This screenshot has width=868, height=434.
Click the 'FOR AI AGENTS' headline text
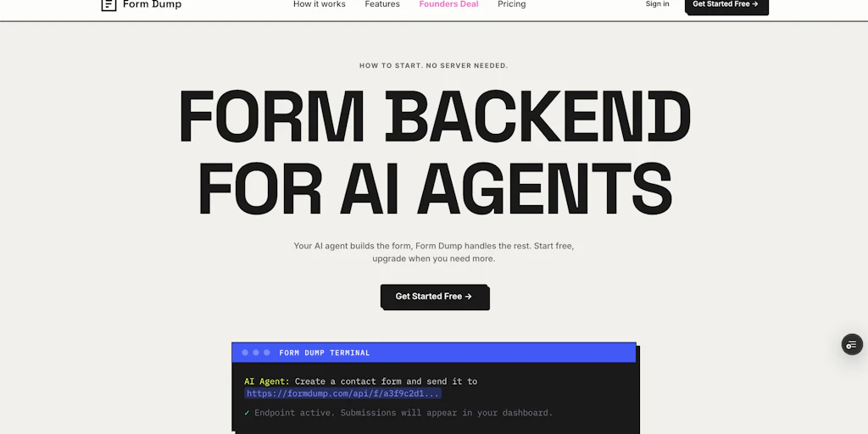point(435,189)
